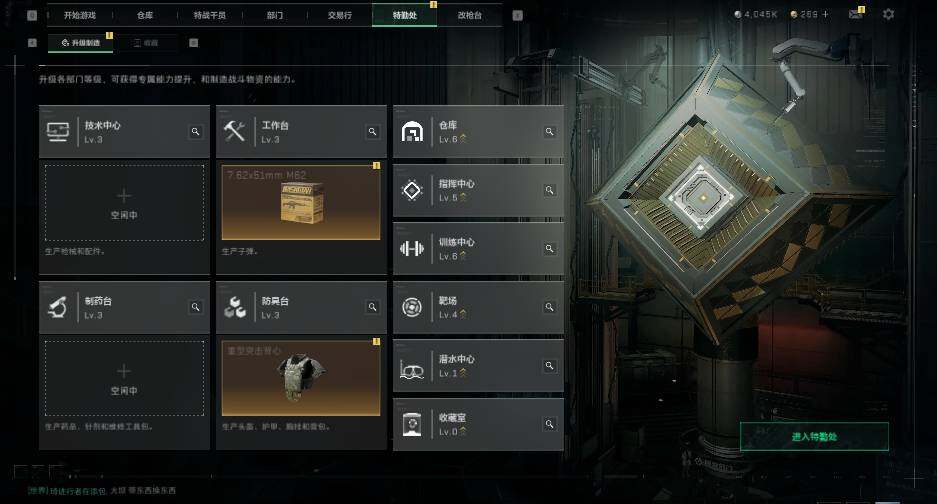
Task: Open 开始游戏 from top navigation
Action: (79, 15)
